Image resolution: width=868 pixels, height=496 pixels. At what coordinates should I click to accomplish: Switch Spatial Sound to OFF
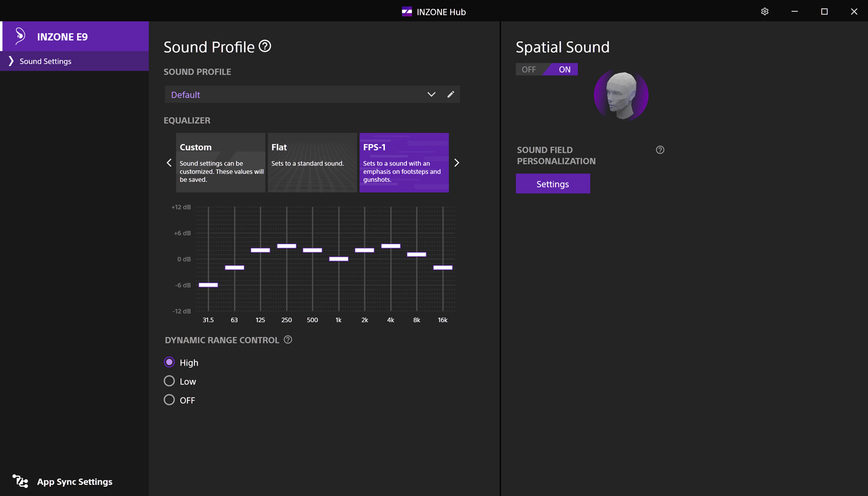[529, 69]
